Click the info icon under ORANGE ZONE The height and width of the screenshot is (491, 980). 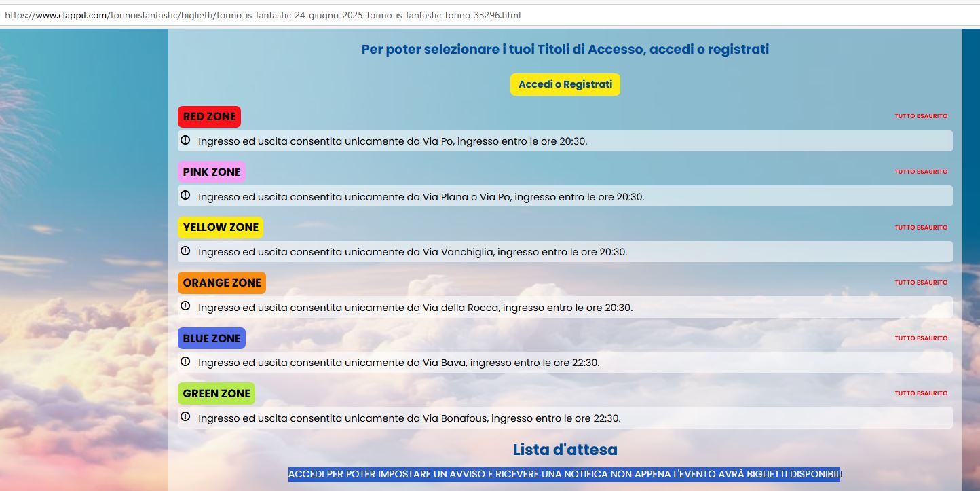point(185,306)
